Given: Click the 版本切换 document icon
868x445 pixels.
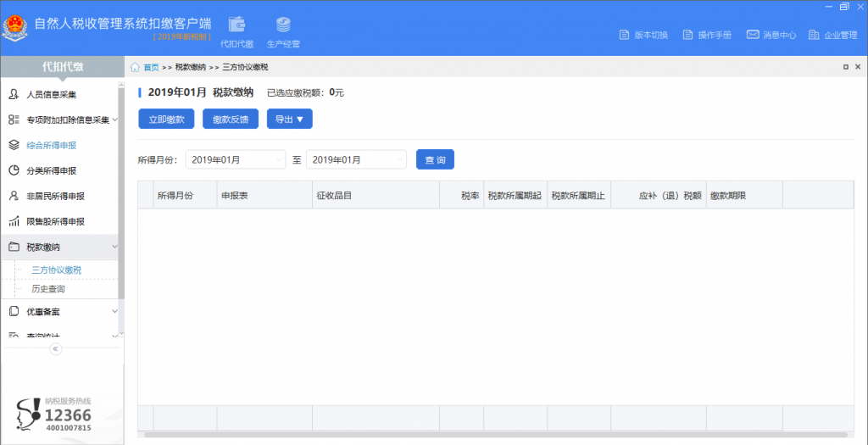Looking at the screenshot, I should click(625, 35).
